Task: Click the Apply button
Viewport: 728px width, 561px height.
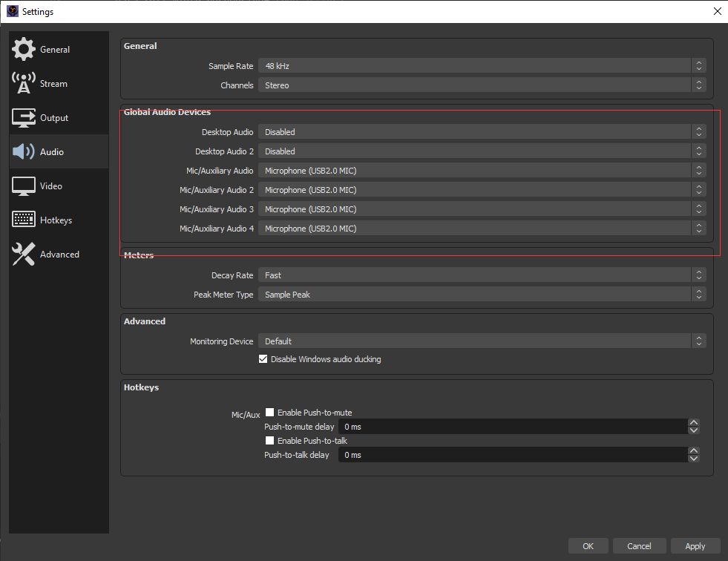Action: [695, 546]
